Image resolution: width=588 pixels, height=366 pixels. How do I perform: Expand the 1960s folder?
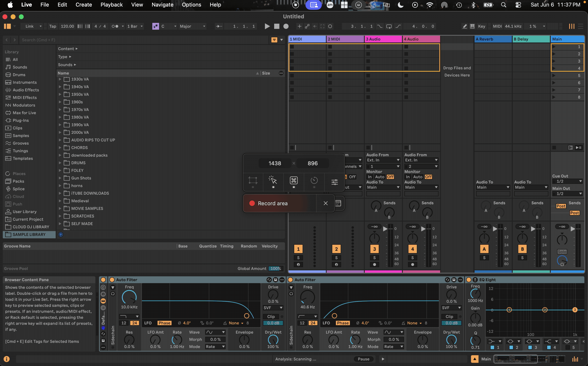60,102
